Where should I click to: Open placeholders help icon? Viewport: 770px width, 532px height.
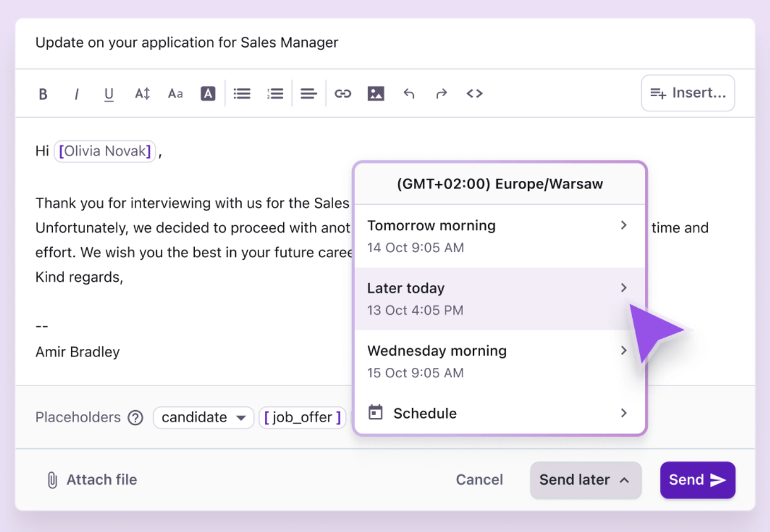[x=135, y=417]
